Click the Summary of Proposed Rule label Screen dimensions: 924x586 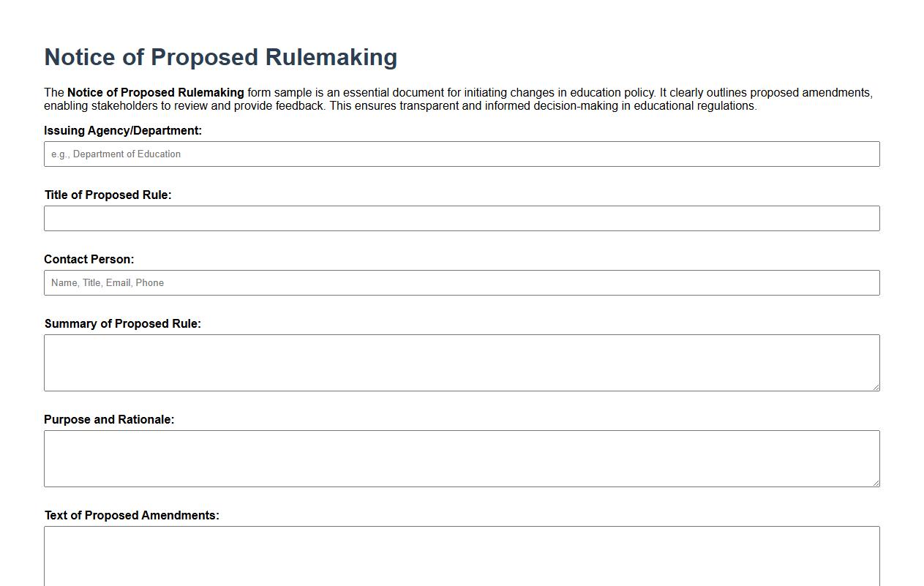point(124,323)
